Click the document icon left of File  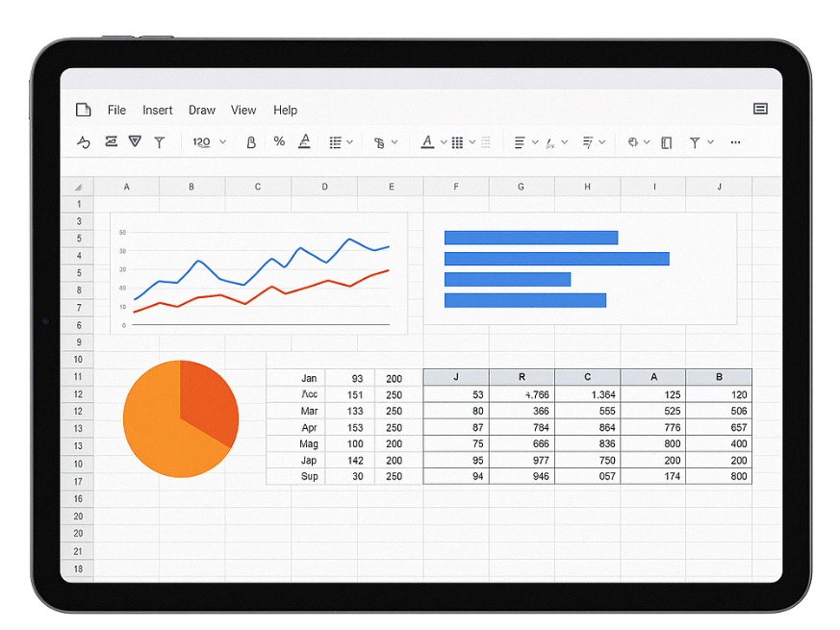pos(84,110)
